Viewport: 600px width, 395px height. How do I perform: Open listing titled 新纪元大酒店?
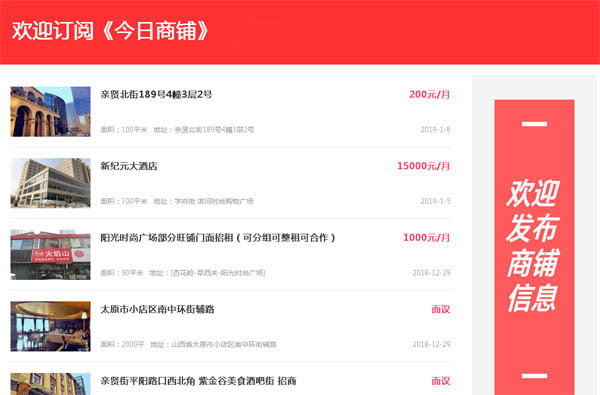(x=129, y=166)
